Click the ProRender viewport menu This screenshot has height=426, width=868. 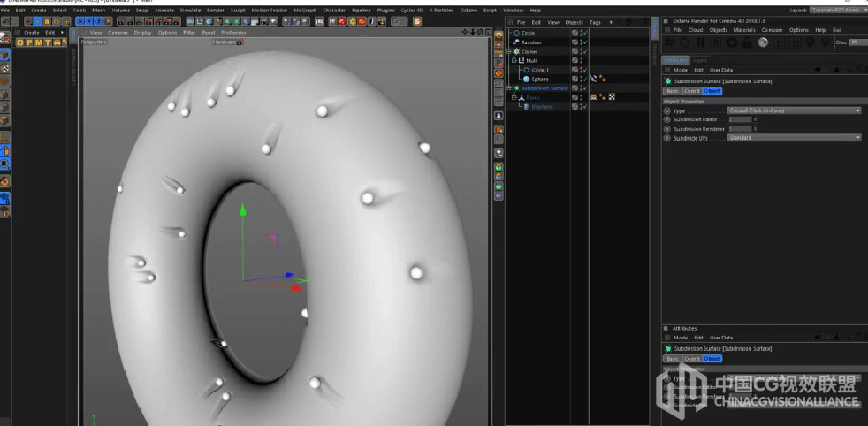point(233,33)
